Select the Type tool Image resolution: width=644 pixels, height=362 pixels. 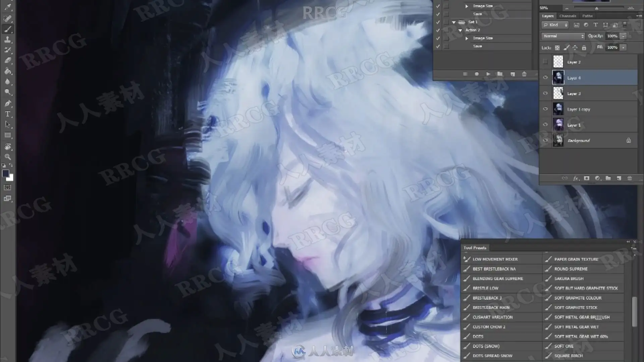click(x=8, y=114)
